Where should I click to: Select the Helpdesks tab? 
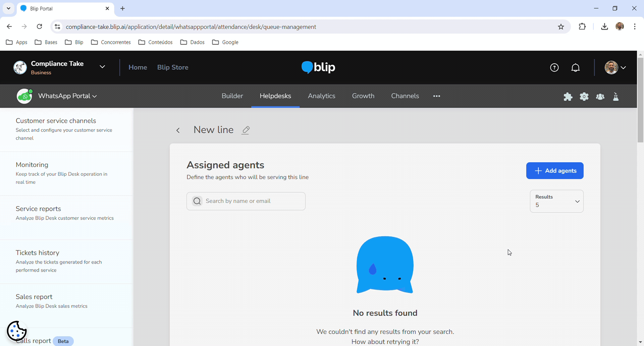coord(275,96)
